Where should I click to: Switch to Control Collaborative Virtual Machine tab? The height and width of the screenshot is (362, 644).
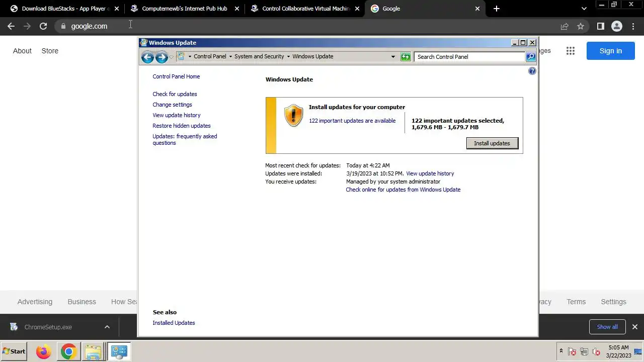pos(305,9)
